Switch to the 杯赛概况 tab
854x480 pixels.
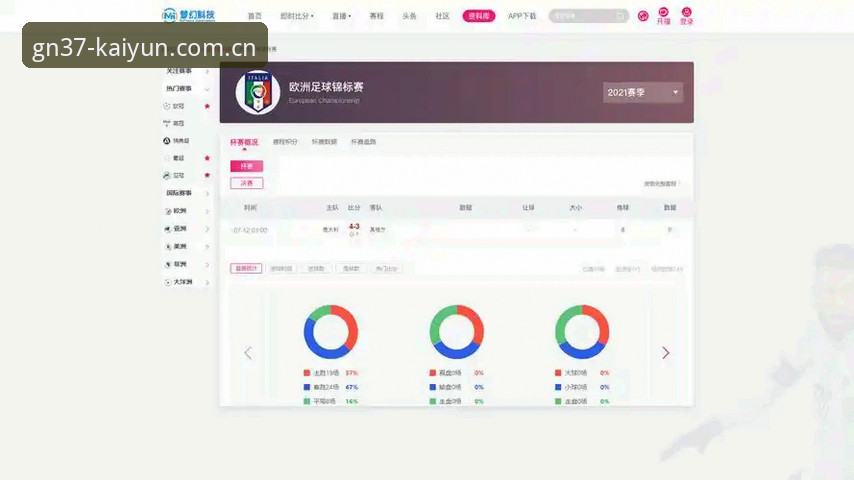click(x=244, y=142)
